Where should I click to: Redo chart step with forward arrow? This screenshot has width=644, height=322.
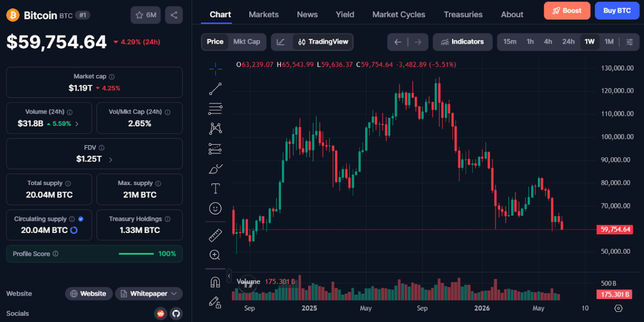click(418, 42)
